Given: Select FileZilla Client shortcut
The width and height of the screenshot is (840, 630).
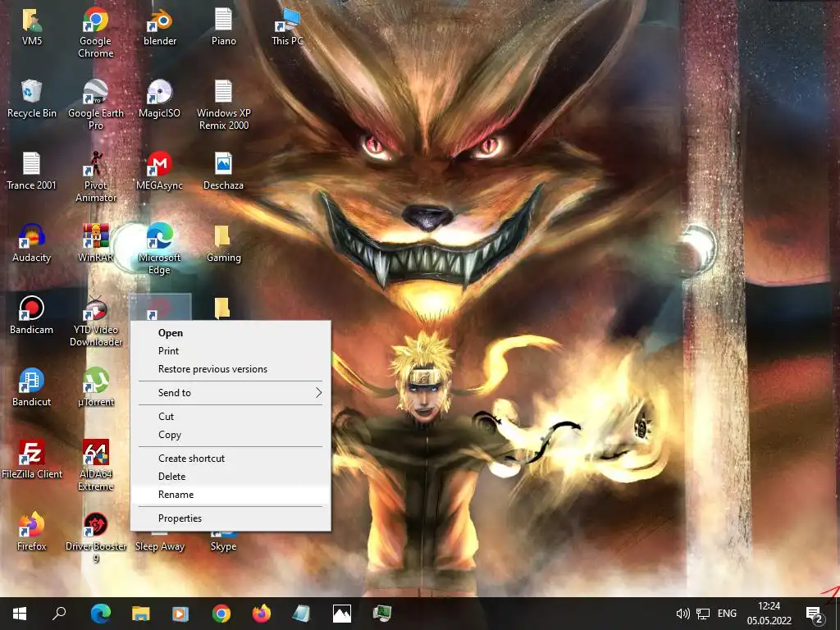Looking at the screenshot, I should tap(32, 459).
